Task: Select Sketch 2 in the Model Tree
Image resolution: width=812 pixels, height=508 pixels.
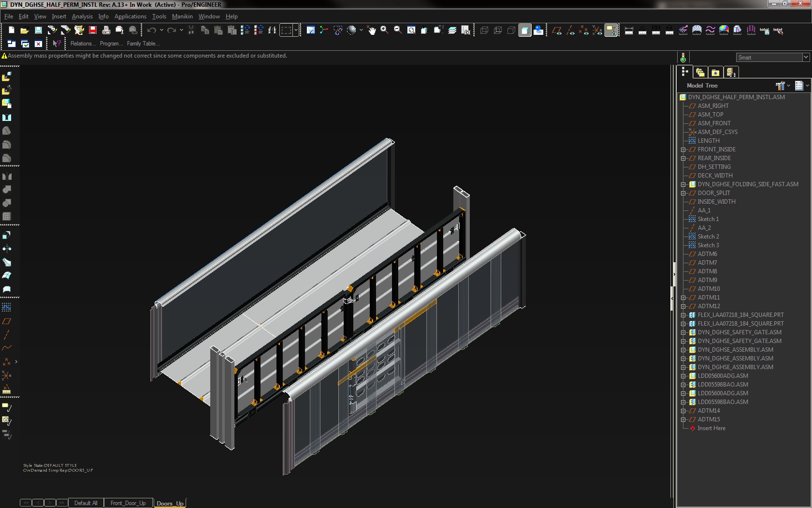Action: 708,237
